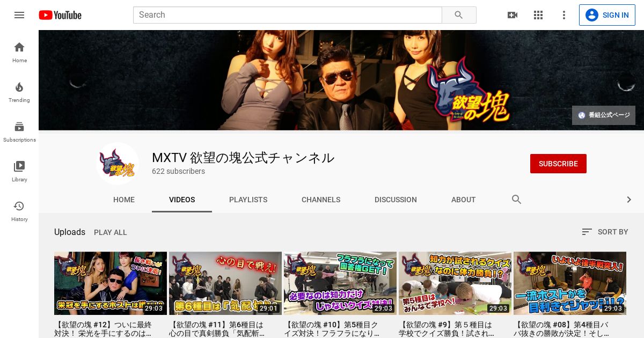The width and height of the screenshot is (644, 338).
Task: Click title 【欲望の塊 #9】第５種目は
Action: coord(447,329)
